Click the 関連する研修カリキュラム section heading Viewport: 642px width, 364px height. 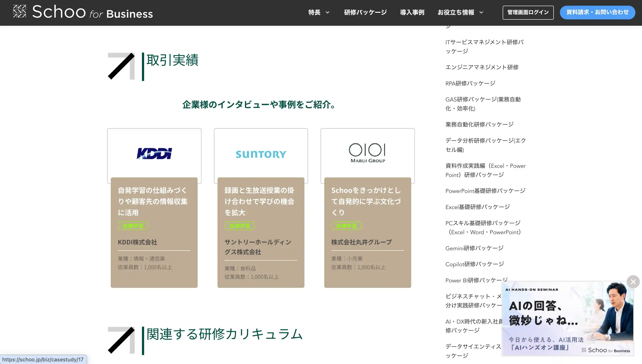224,334
